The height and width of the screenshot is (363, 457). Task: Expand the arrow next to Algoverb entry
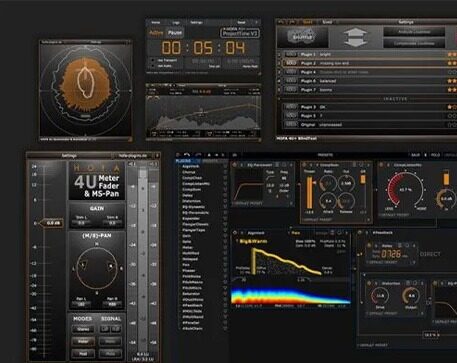[x=225, y=166]
